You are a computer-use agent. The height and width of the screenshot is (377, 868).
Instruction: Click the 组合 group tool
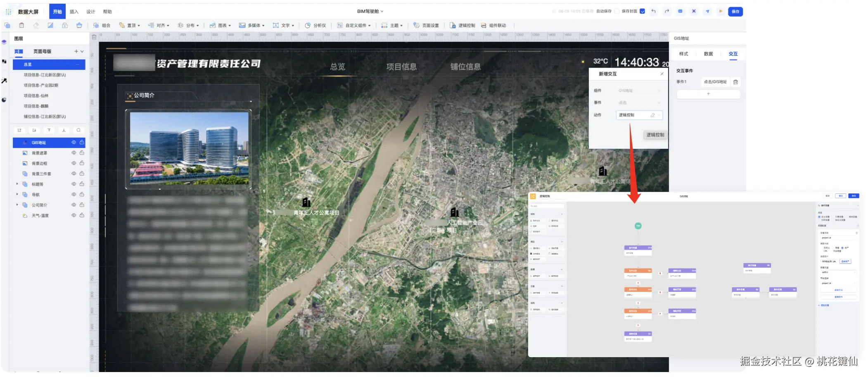102,25
